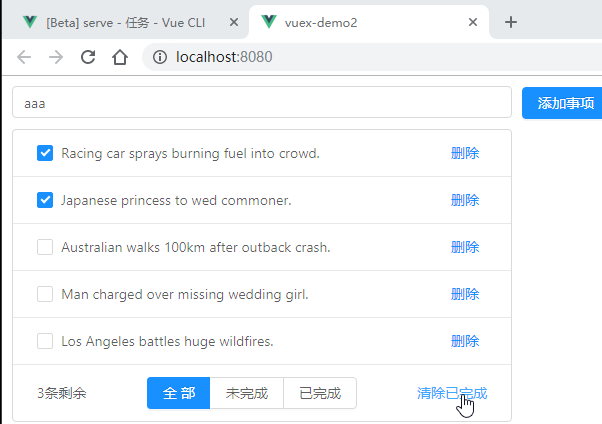Click 清除已完成 link
This screenshot has height=424, width=602.
(452, 393)
